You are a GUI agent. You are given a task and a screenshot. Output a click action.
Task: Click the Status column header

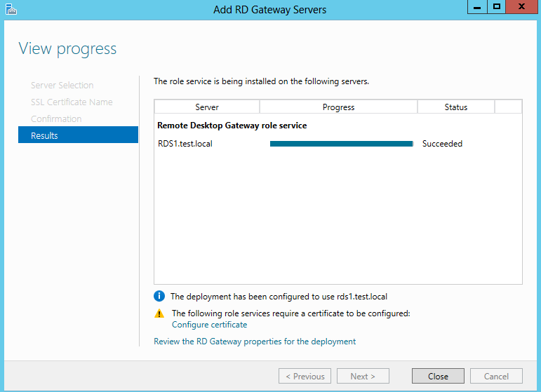pos(456,107)
